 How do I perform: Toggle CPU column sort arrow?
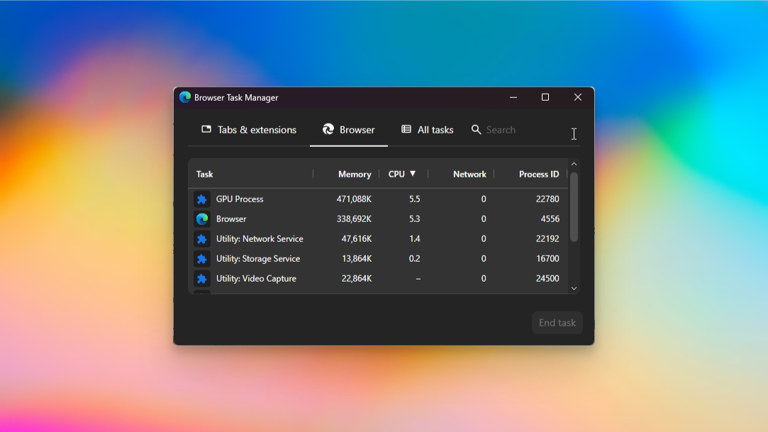coord(412,174)
